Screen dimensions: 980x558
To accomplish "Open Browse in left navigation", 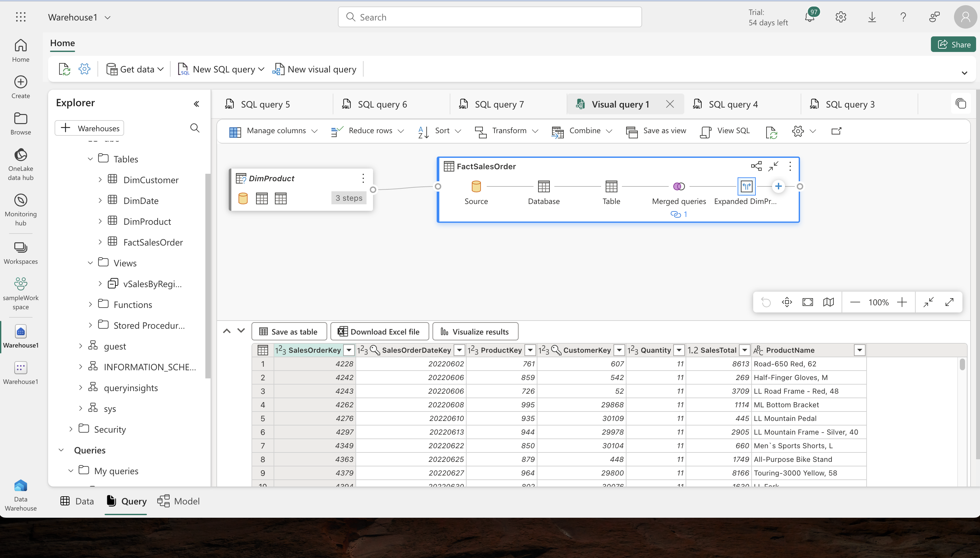I will point(21,123).
